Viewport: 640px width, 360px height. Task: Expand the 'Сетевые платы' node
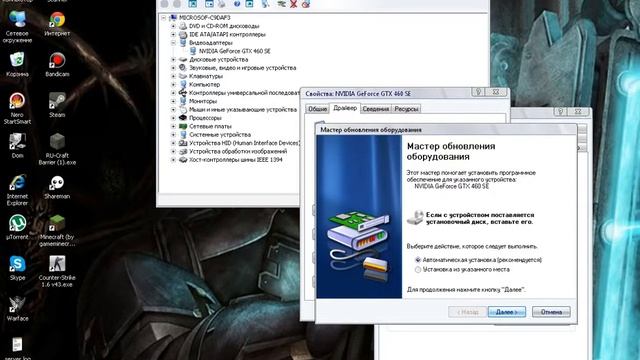click(x=173, y=127)
